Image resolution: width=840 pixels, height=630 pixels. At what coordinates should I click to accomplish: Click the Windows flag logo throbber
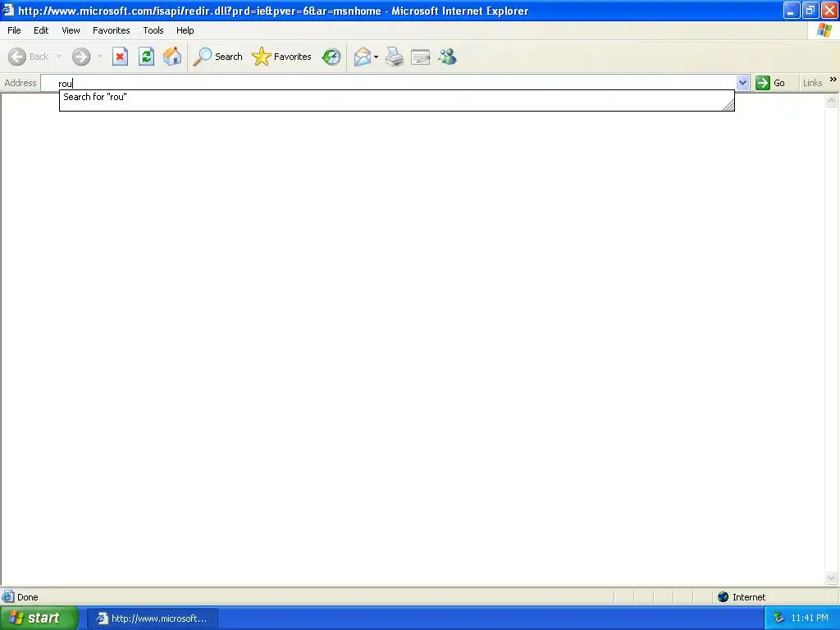(824, 30)
